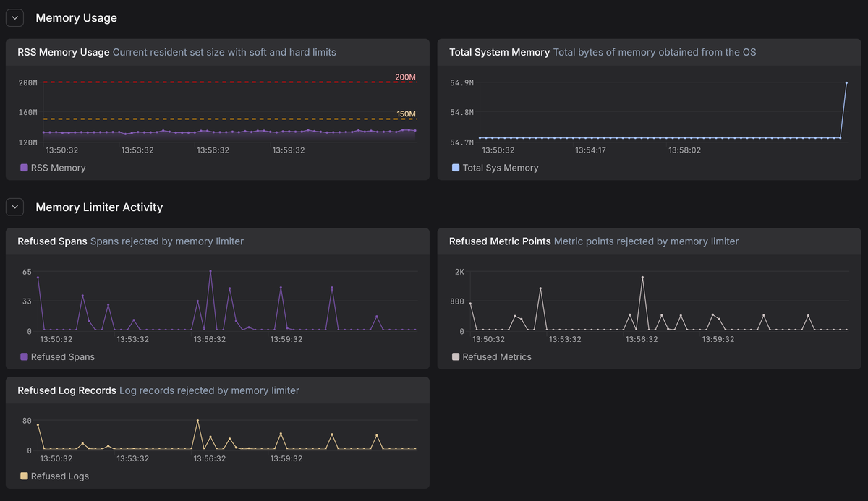Click the Total System Memory spike data point

click(846, 83)
